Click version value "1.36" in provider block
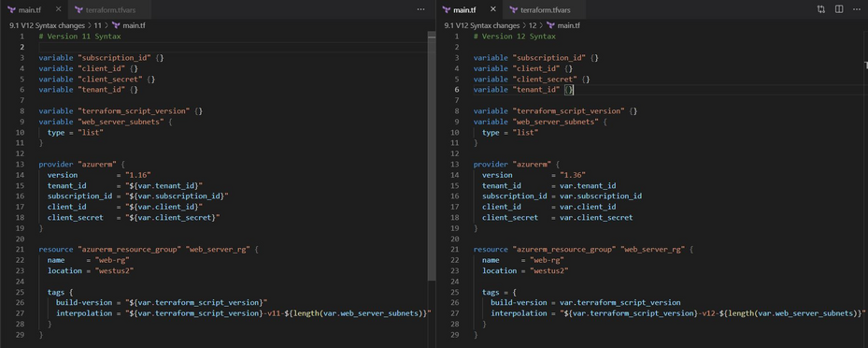The image size is (868, 348). click(573, 175)
